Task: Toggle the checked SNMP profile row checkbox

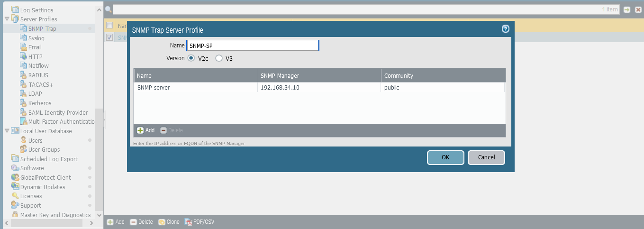Action: (109, 37)
